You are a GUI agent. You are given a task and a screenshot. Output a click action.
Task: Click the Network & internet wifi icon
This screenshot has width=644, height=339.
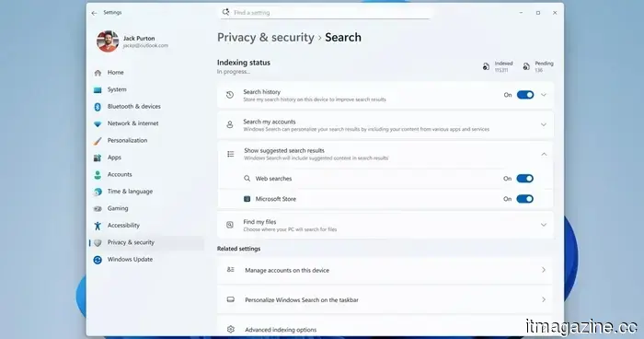tap(98, 123)
